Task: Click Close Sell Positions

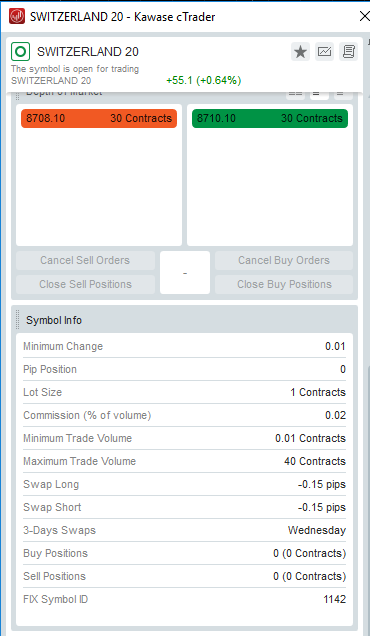Action: coord(85,284)
